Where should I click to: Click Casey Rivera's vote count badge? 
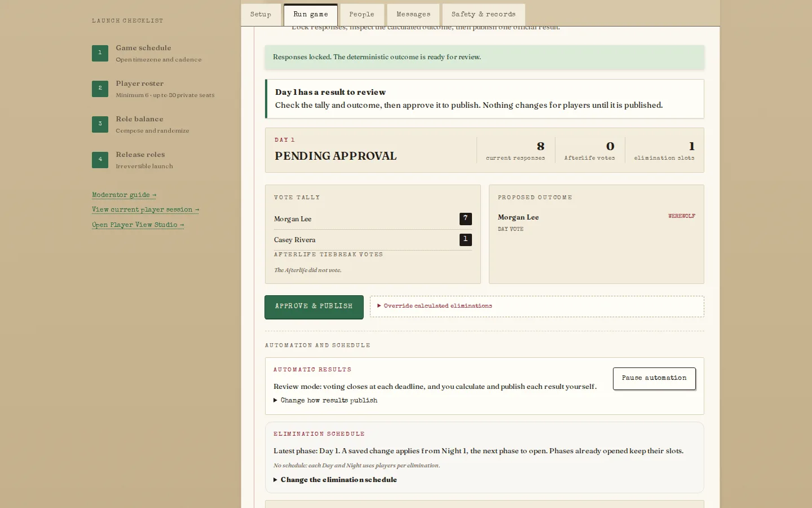coord(465,239)
